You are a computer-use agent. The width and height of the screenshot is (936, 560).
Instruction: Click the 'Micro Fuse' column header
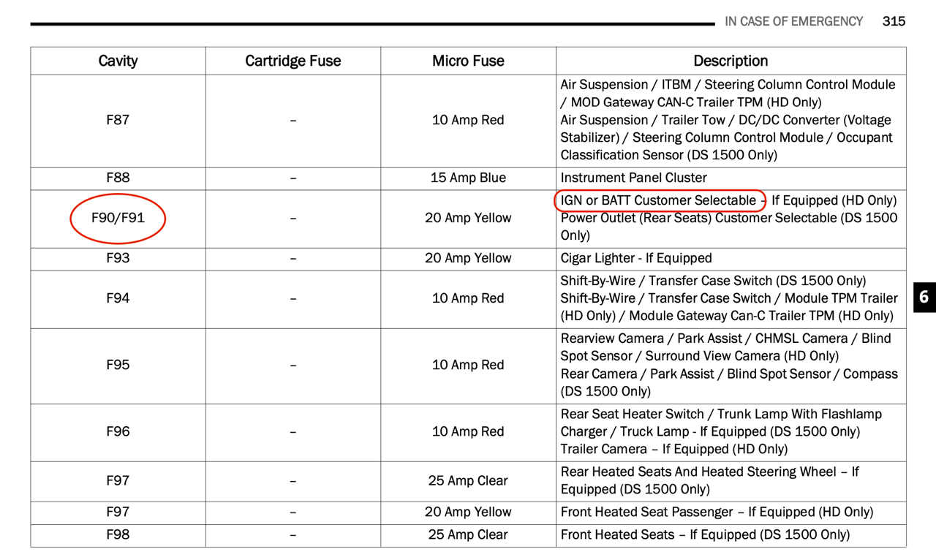pos(468,61)
